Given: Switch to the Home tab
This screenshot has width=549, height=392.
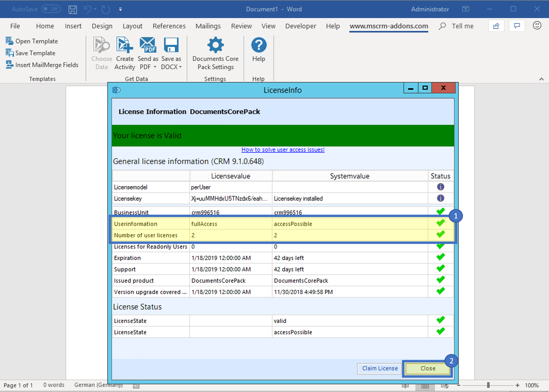Looking at the screenshot, I should (45, 26).
